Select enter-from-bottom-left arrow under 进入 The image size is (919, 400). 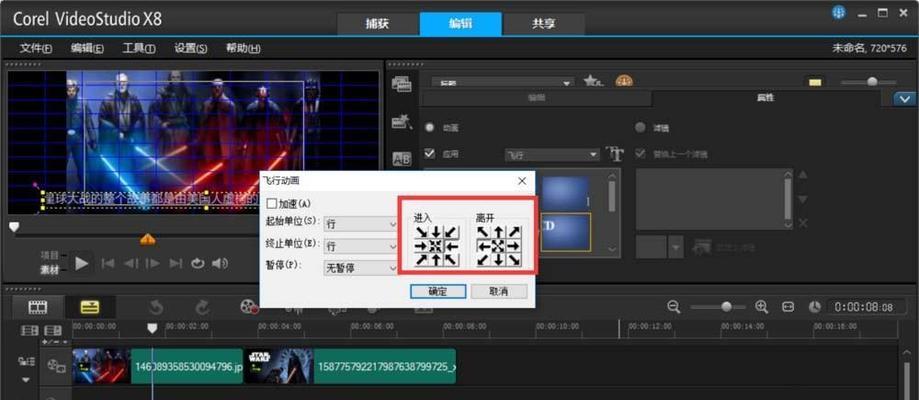click(421, 259)
